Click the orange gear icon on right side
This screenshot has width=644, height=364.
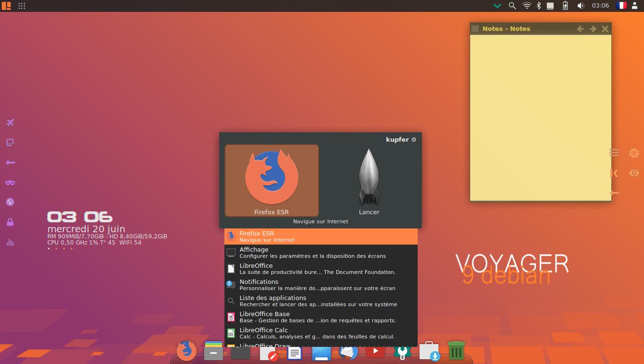click(634, 153)
